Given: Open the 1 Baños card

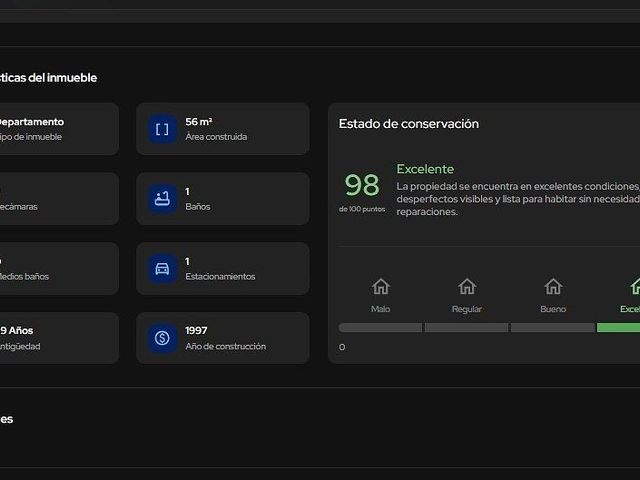Looking at the screenshot, I should (223, 199).
